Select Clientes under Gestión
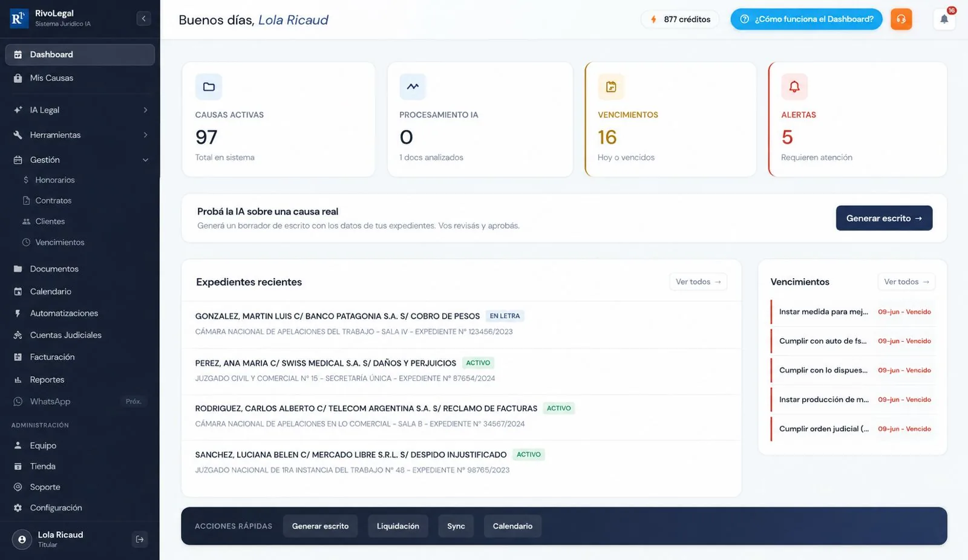This screenshot has height=560, width=968. click(x=50, y=221)
